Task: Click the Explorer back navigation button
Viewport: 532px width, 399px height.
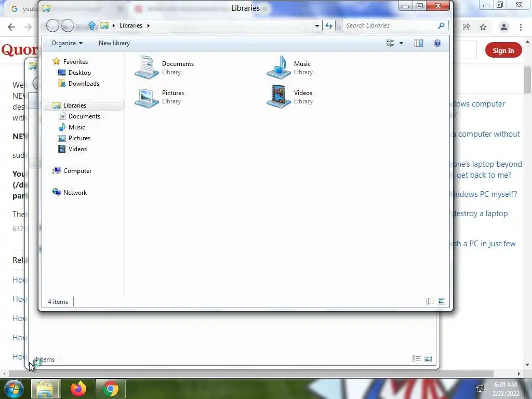Action: tap(52, 25)
